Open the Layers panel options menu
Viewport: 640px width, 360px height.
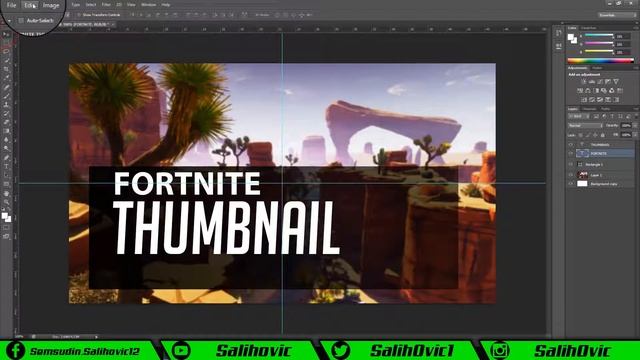click(636, 109)
